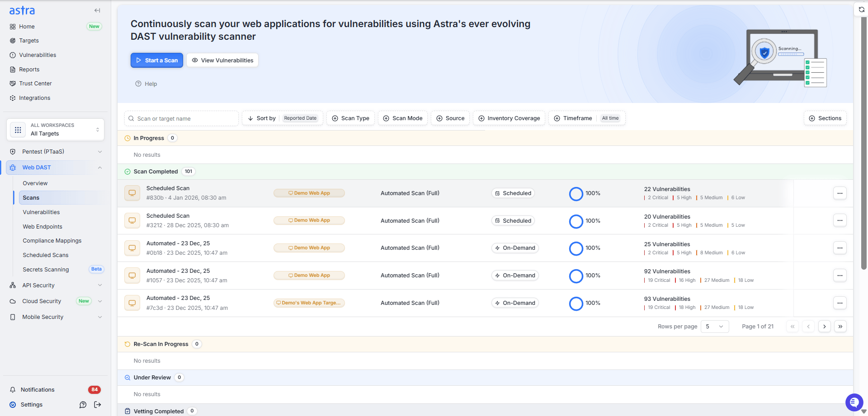Click the Notifications bell icon
The image size is (868, 416).
coord(13,390)
